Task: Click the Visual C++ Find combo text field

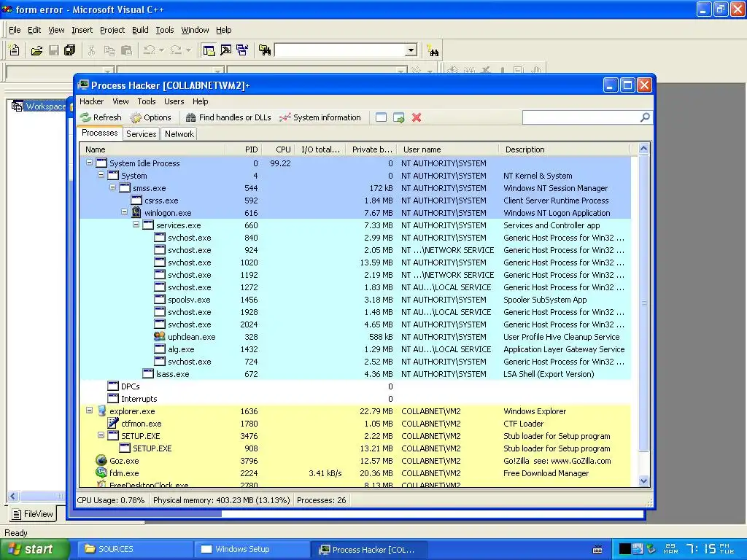Action: [x=340, y=50]
